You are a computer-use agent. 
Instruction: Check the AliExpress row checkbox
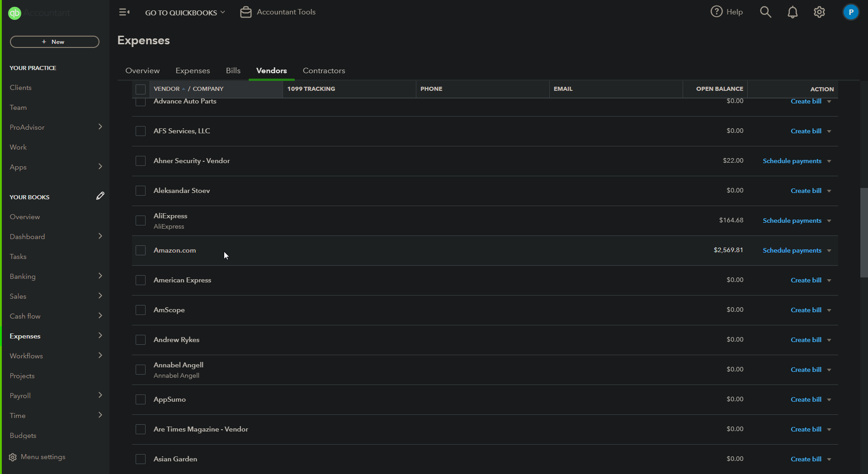click(x=141, y=221)
